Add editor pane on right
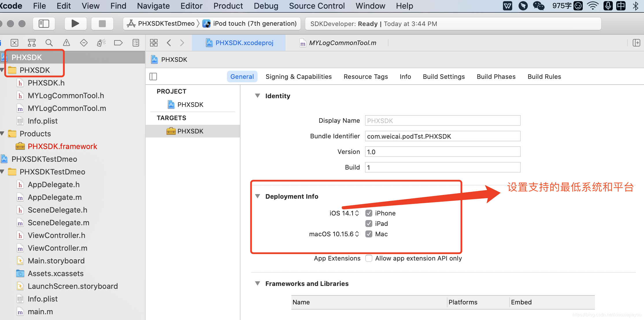This screenshot has width=644, height=320. point(636,43)
